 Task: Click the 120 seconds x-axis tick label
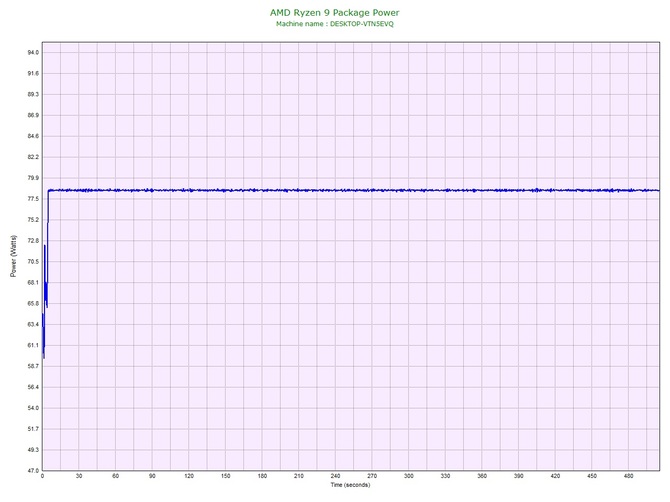tap(189, 476)
